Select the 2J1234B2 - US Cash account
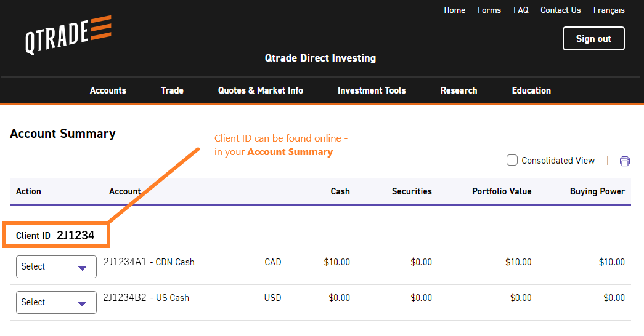Screen dimensions: 644x336 point(146,298)
